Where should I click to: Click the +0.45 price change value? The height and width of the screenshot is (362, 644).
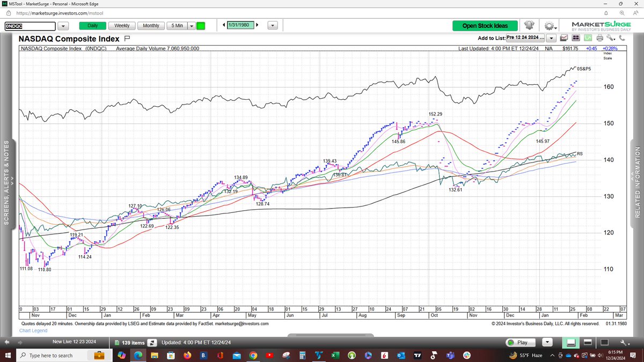tap(591, 48)
